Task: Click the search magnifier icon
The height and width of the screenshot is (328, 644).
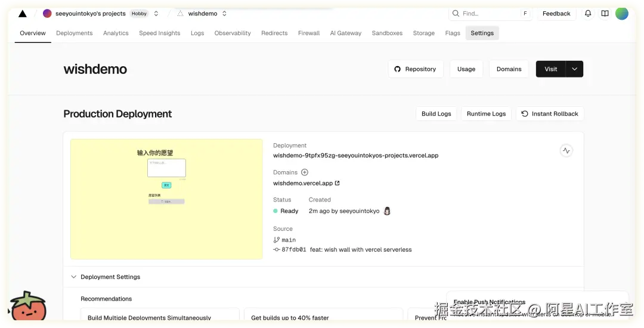Action: tap(456, 14)
